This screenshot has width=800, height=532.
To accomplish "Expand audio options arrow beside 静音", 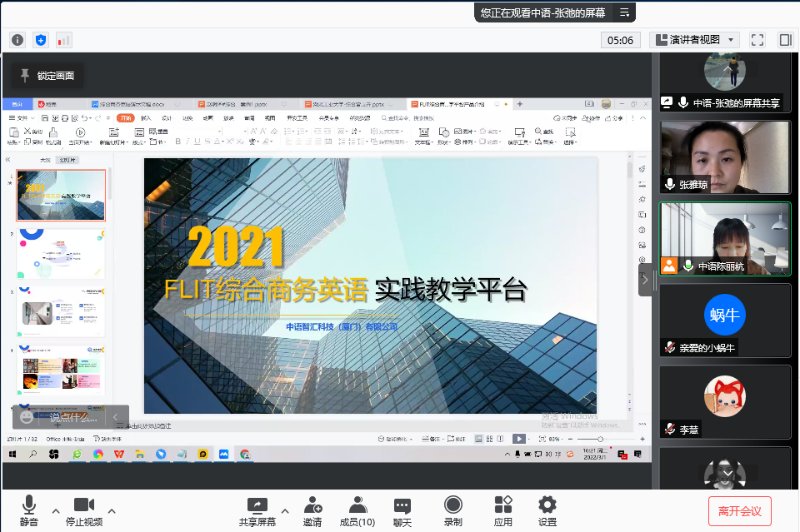I will click(56, 510).
